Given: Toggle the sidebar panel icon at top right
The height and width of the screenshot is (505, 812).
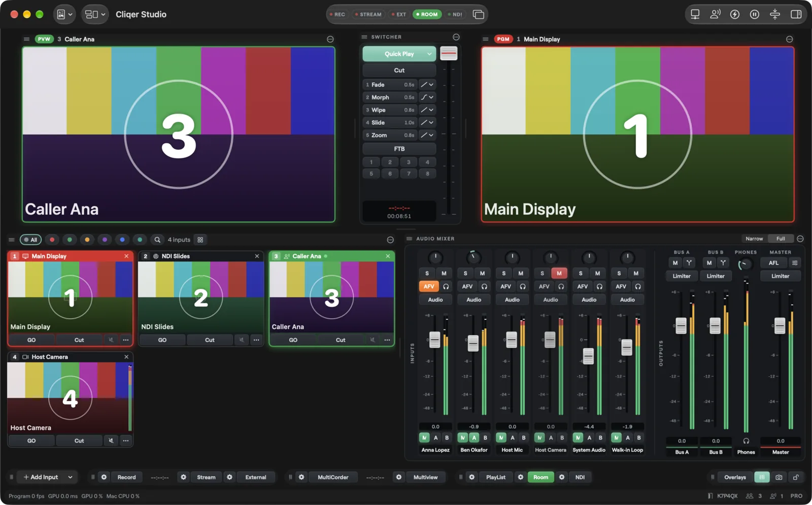Looking at the screenshot, I should point(796,14).
